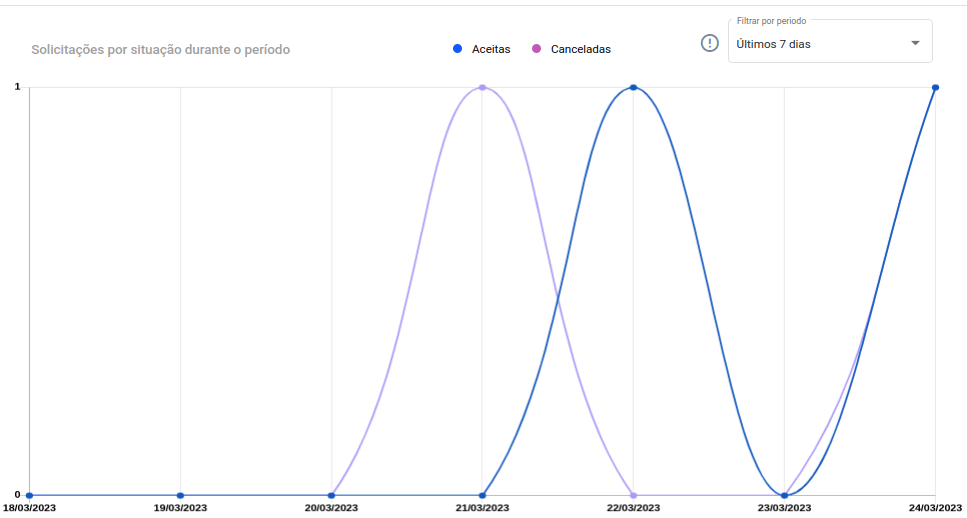967x518 pixels.
Task: Click the exclamation info icon
Action: [x=709, y=43]
